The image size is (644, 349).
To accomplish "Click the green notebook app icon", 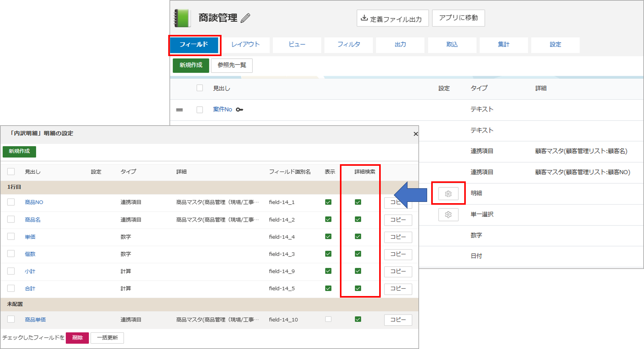I will pyautogui.click(x=182, y=18).
